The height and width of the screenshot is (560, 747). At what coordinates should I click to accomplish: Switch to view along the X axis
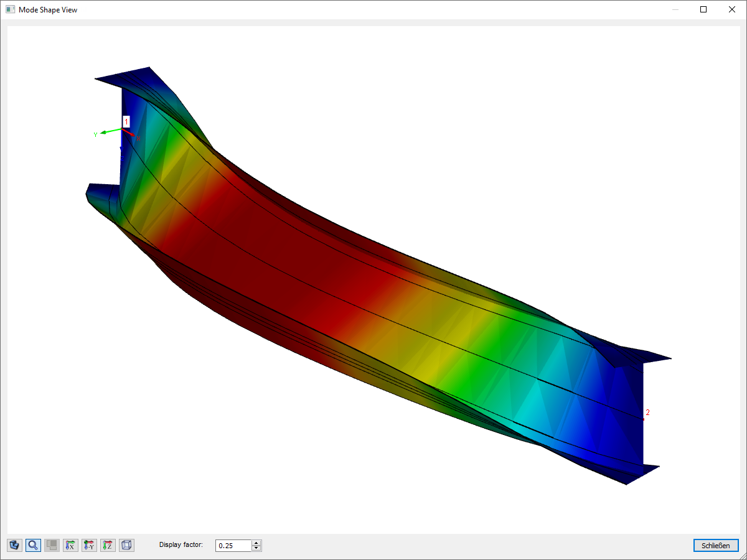(70, 545)
